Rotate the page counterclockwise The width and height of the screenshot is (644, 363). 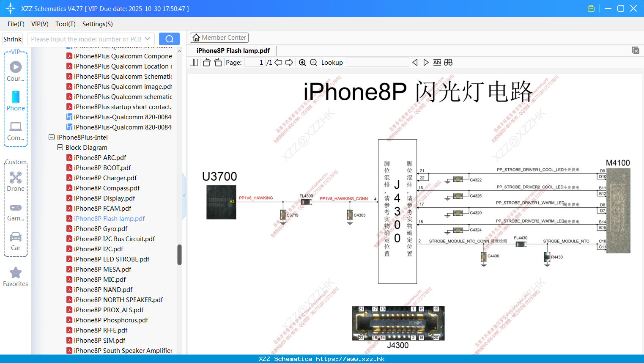point(206,63)
